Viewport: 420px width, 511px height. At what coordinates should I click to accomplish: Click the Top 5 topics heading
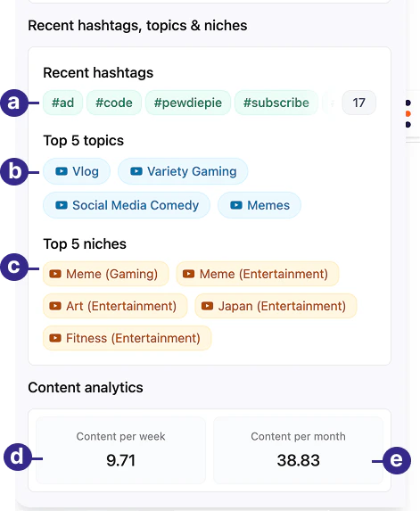(84, 141)
